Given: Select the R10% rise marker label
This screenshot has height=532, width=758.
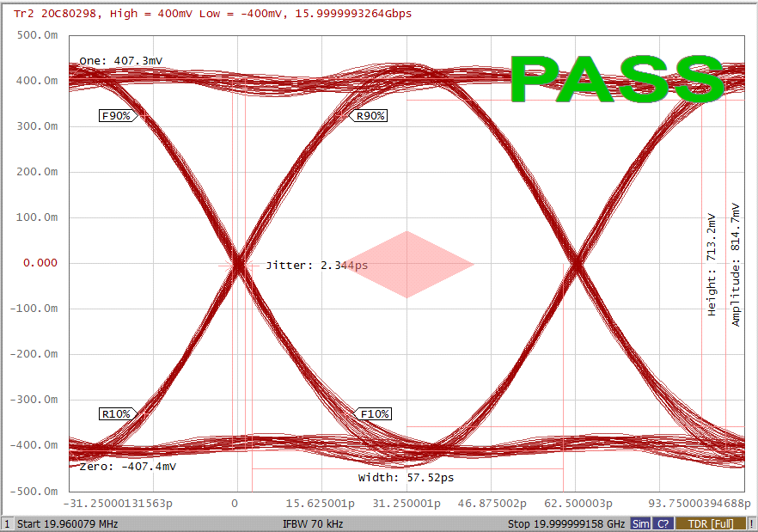Looking at the screenshot, I should (x=116, y=413).
